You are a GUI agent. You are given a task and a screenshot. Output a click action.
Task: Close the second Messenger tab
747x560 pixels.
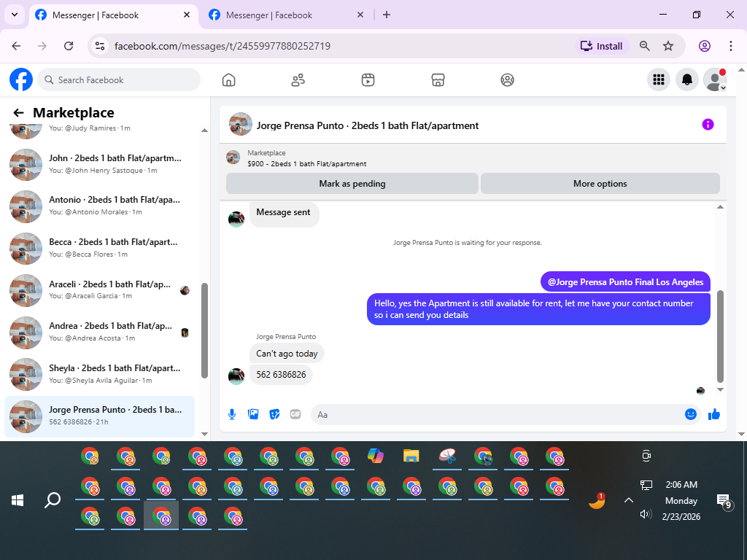(x=360, y=15)
